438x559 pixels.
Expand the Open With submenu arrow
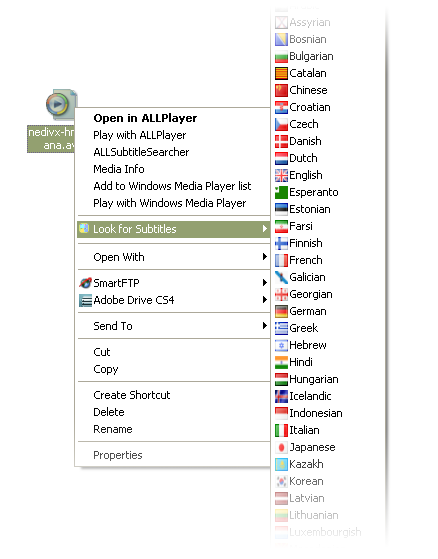[264, 257]
